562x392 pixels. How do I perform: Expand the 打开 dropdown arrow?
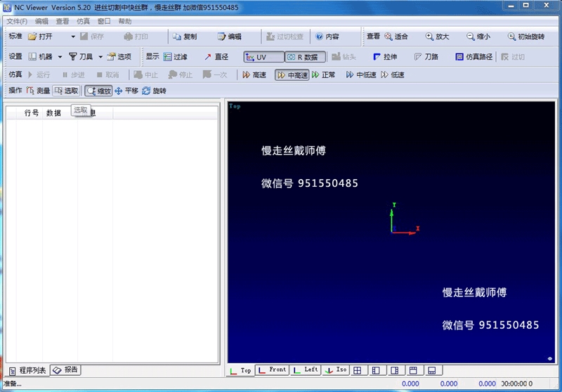tap(73, 37)
